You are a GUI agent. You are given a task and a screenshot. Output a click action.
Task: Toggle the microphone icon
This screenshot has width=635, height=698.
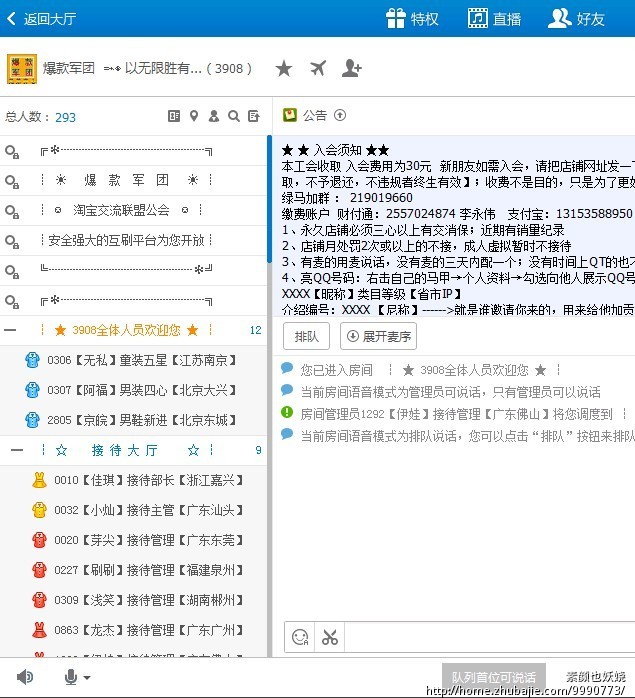click(70, 678)
